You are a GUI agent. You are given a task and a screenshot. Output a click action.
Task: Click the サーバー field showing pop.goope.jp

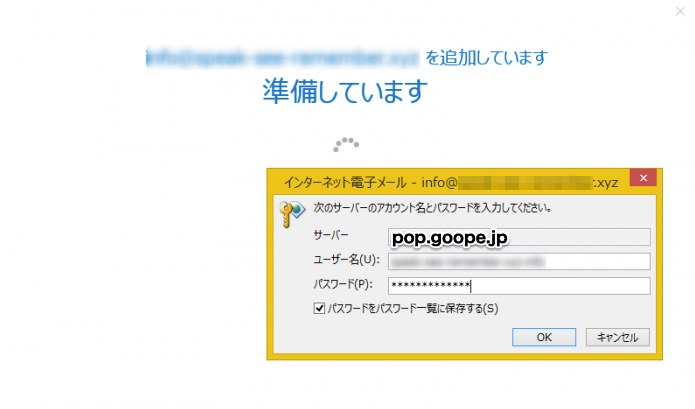[x=519, y=237]
